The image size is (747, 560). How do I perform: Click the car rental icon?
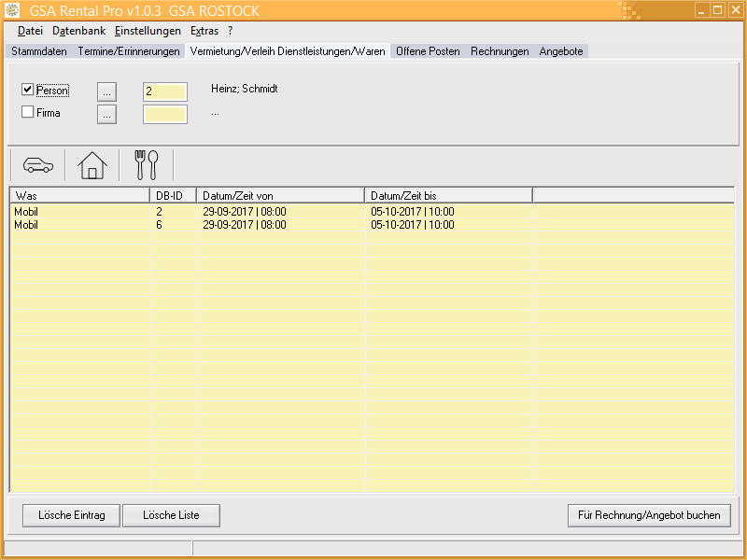(37, 165)
